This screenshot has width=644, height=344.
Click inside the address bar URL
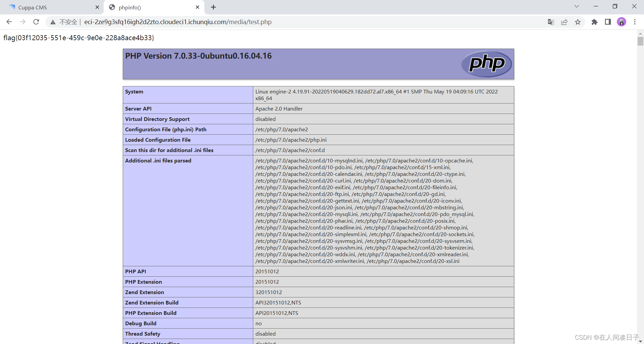[x=178, y=22]
